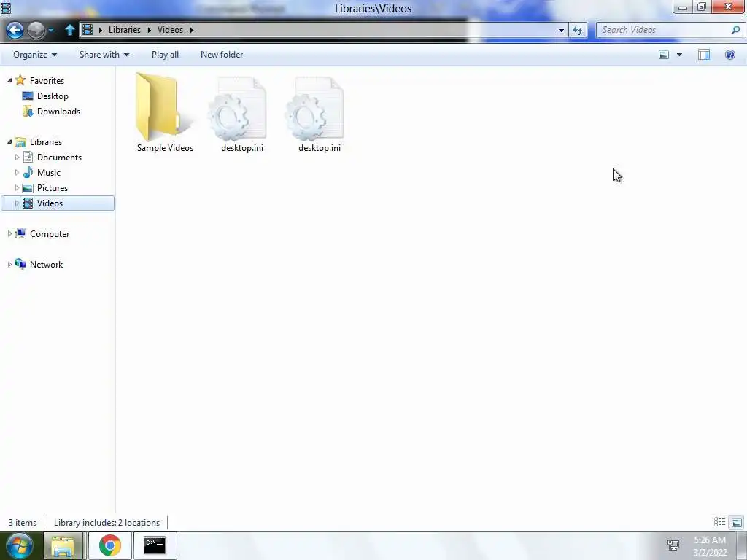The image size is (747, 560).
Task: Open the Music library
Action: (x=49, y=172)
